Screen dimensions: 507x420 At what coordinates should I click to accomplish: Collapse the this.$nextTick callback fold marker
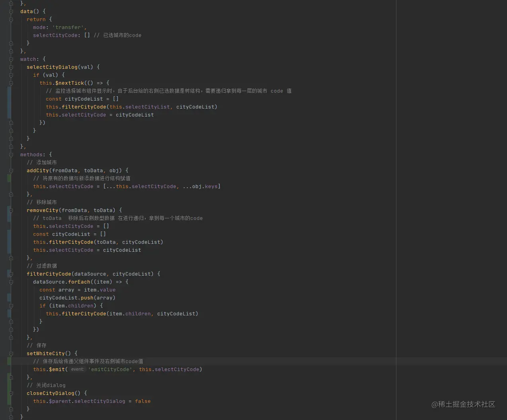[11, 83]
